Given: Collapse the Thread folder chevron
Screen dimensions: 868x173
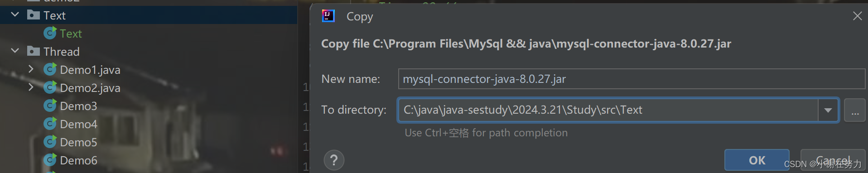Looking at the screenshot, I should pos(15,51).
